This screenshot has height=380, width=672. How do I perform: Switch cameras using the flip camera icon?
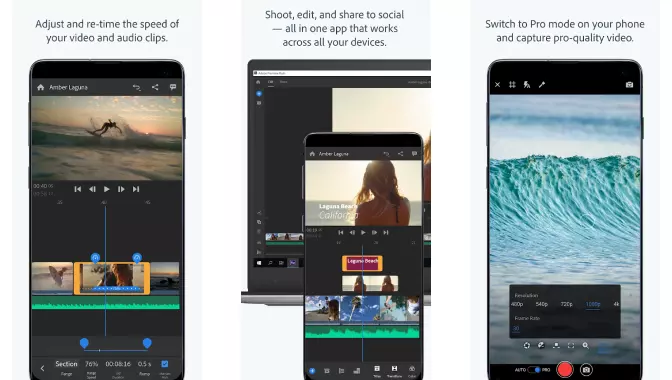pyautogui.click(x=629, y=85)
